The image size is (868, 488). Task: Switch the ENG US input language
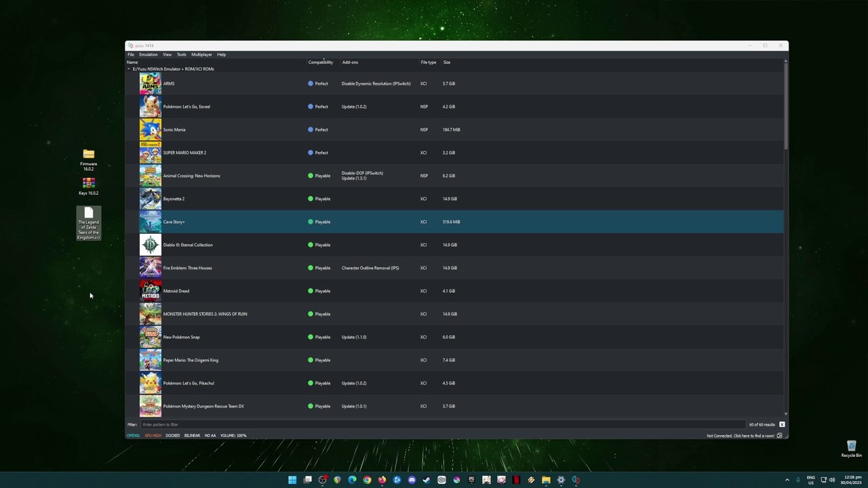(x=811, y=480)
